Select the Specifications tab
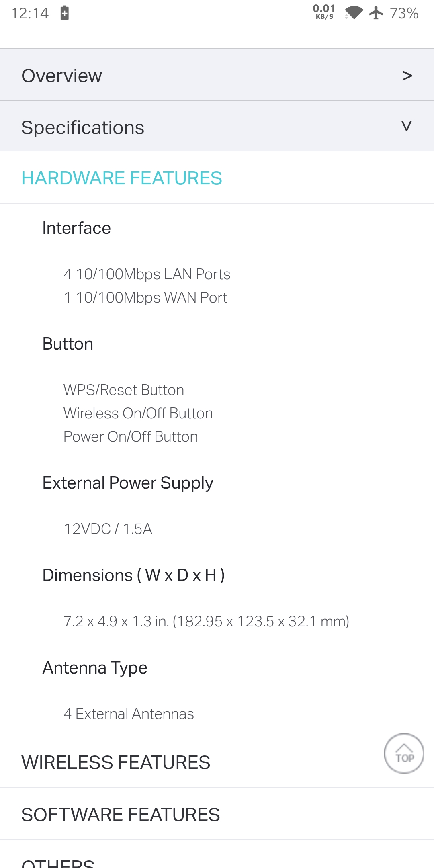 click(83, 127)
